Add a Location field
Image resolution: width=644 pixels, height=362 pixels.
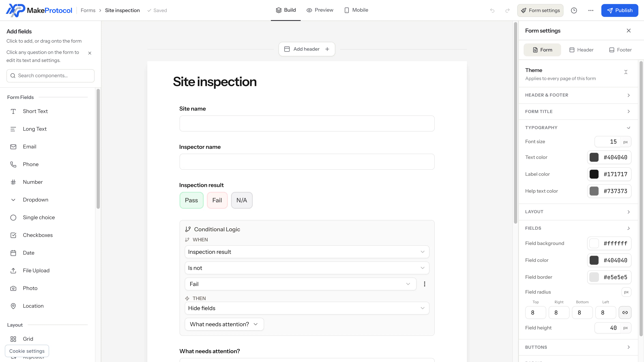click(x=47, y=306)
